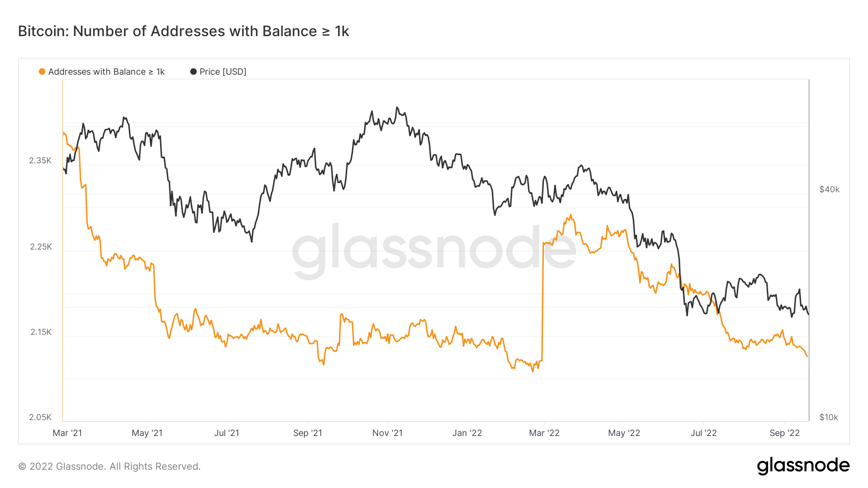This screenshot has width=868, height=488.
Task: Click the black Price legend dot
Action: (x=193, y=72)
